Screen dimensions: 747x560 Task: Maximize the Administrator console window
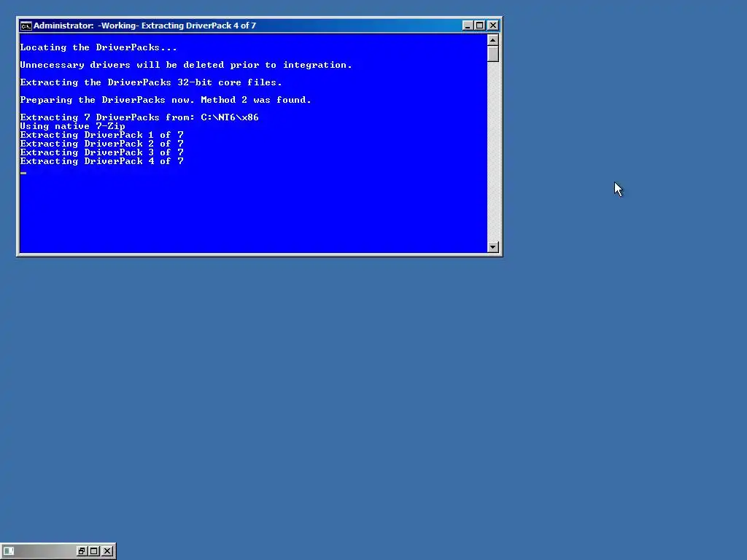(x=480, y=26)
